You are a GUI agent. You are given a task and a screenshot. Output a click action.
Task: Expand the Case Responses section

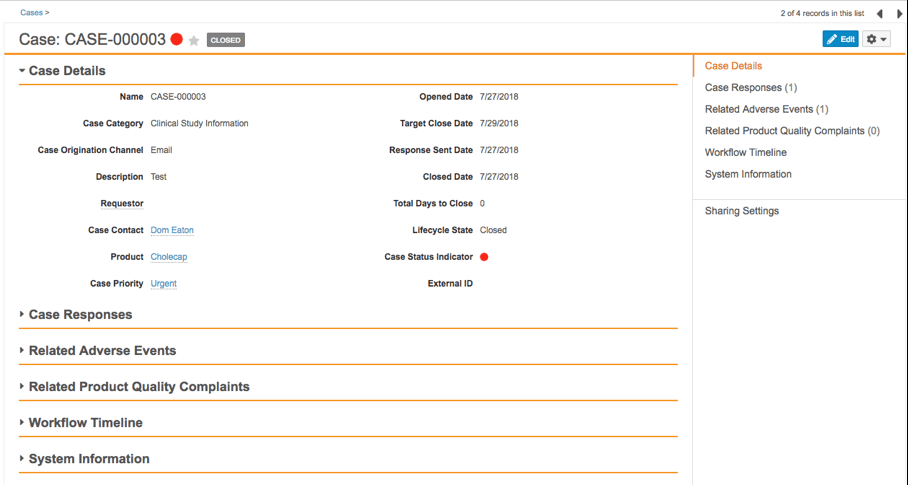click(80, 315)
